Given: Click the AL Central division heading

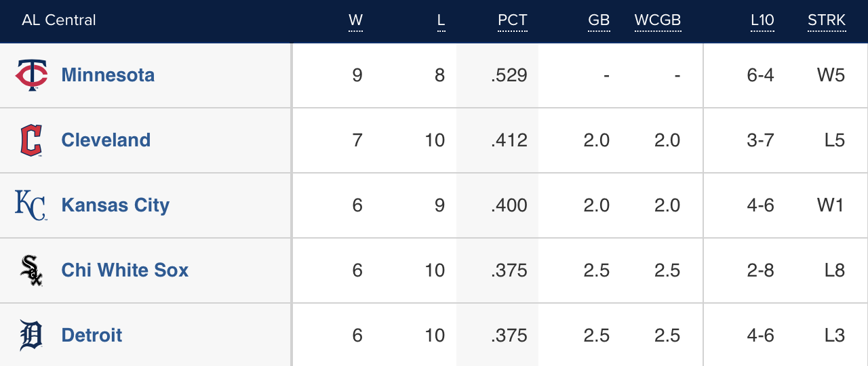Looking at the screenshot, I should coord(59,20).
